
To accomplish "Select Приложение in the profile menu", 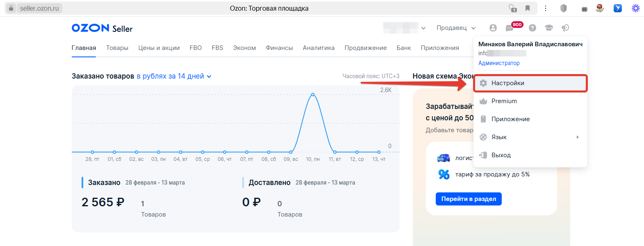I will click(x=530, y=119).
